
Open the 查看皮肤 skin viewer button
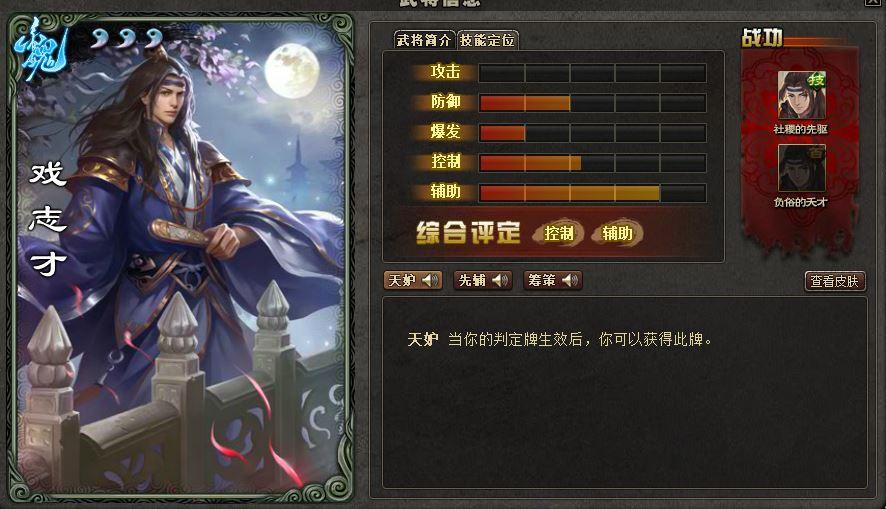tap(835, 281)
